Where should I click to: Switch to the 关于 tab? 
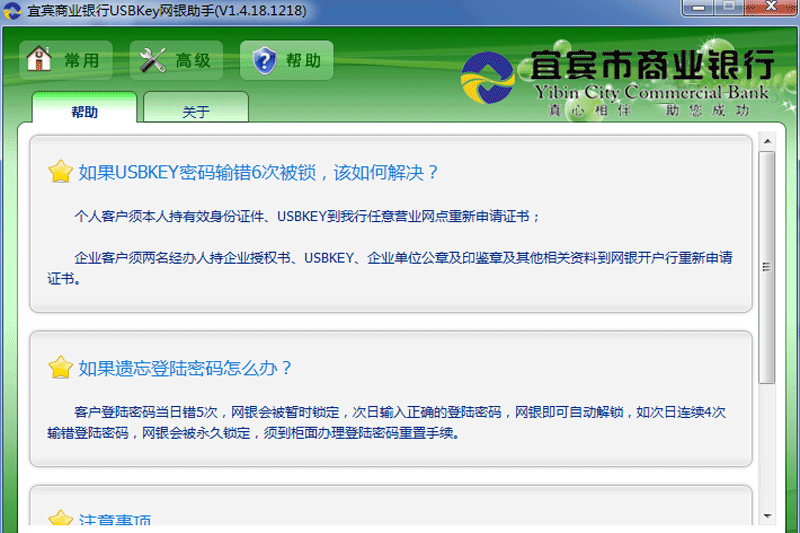pyautogui.click(x=196, y=108)
